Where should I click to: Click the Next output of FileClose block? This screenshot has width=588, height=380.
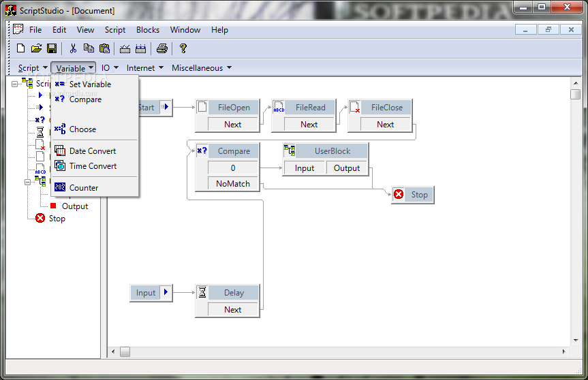(386, 124)
